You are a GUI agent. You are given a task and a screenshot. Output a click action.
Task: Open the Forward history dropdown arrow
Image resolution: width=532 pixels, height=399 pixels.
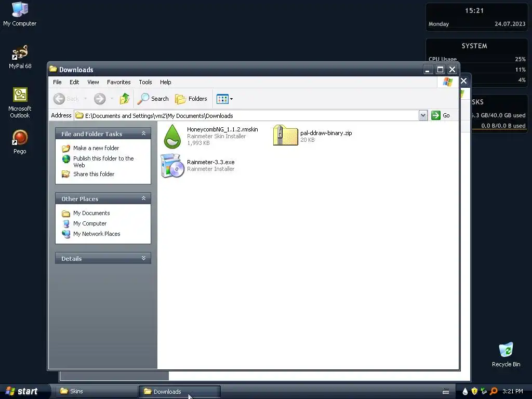112,99
